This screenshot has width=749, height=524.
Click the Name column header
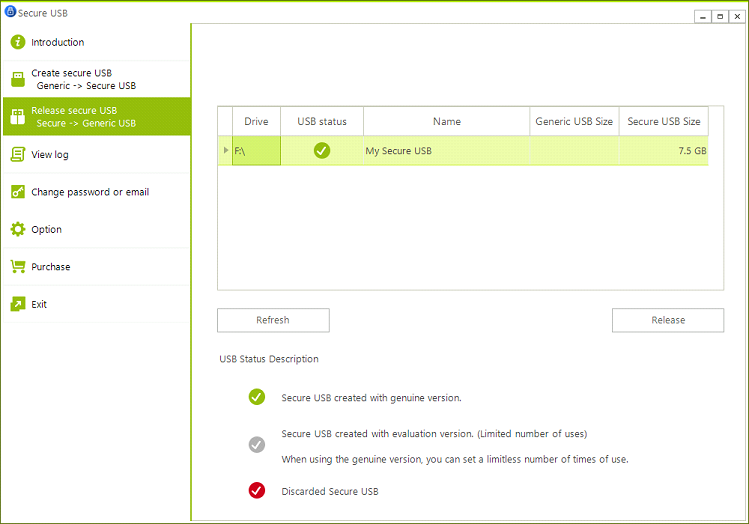pos(446,121)
